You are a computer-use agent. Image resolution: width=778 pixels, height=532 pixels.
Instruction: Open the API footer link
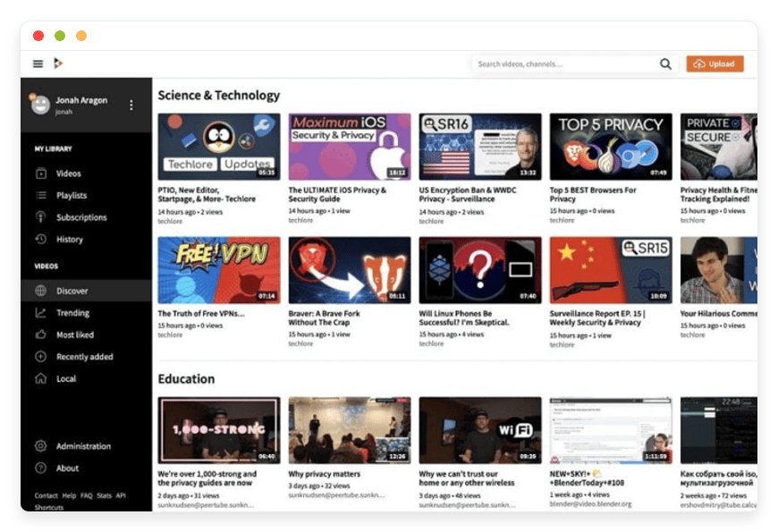121,495
